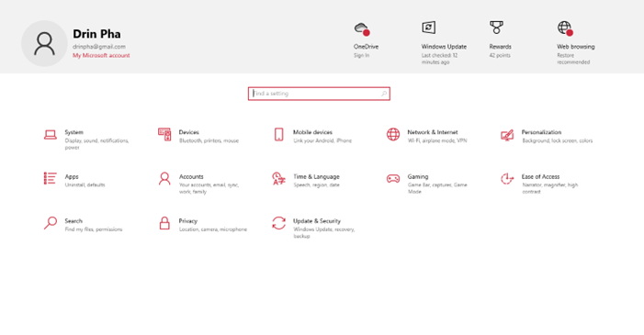
Task: Click 'Background, lock screen, colors' description
Action: (x=558, y=140)
